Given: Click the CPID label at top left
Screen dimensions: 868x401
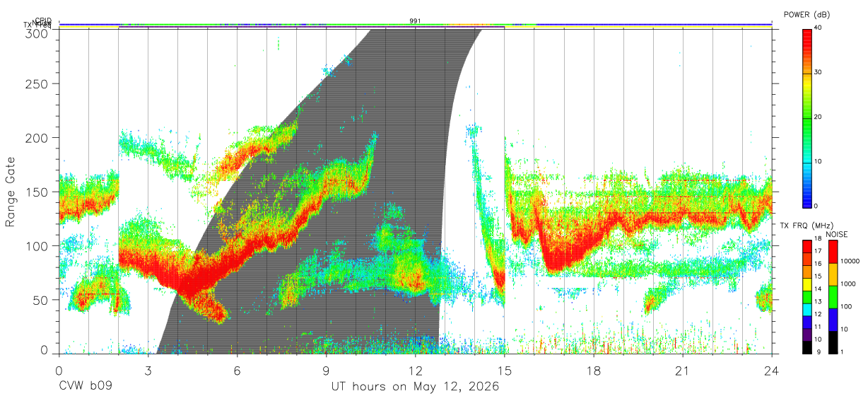Looking at the screenshot, I should pyautogui.click(x=43, y=21).
